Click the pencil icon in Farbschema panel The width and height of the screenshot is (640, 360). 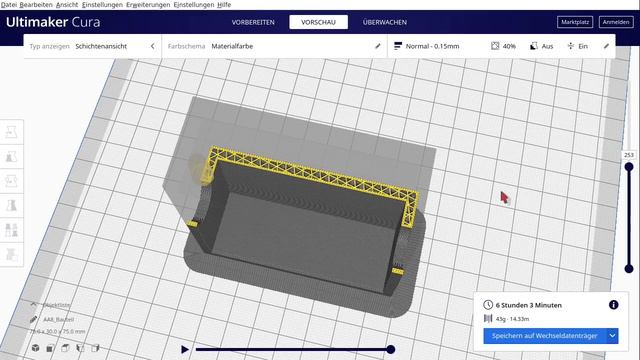[378, 46]
